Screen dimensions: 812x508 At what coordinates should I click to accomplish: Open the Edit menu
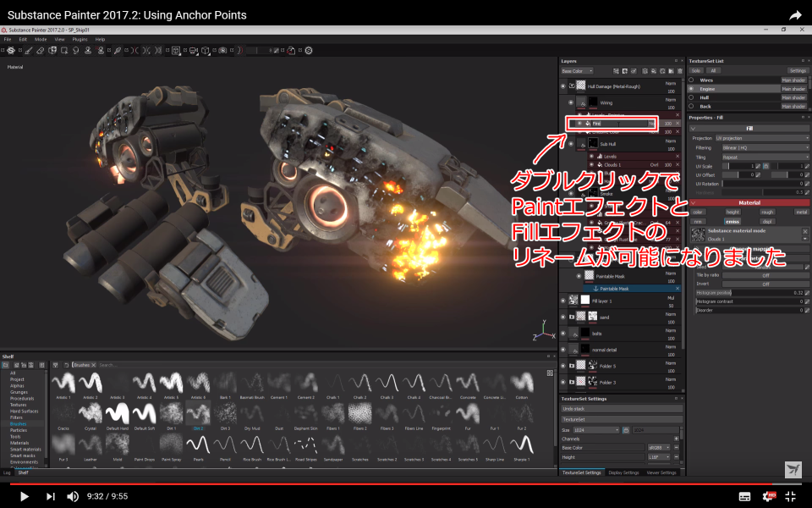coord(23,40)
